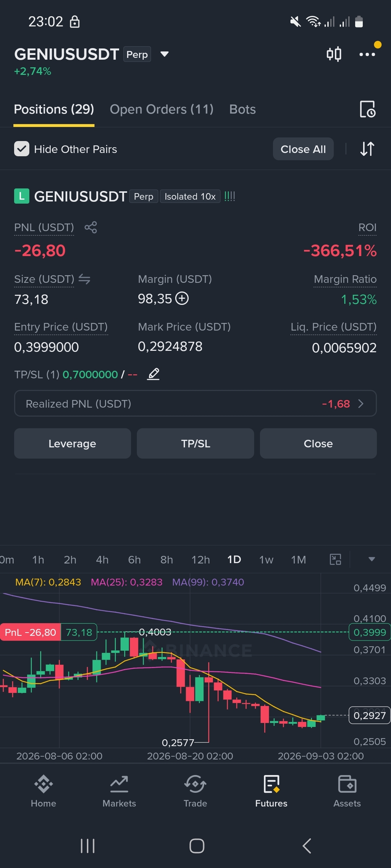Add margin with the plus circle icon
The height and width of the screenshot is (868, 391).
point(182,299)
